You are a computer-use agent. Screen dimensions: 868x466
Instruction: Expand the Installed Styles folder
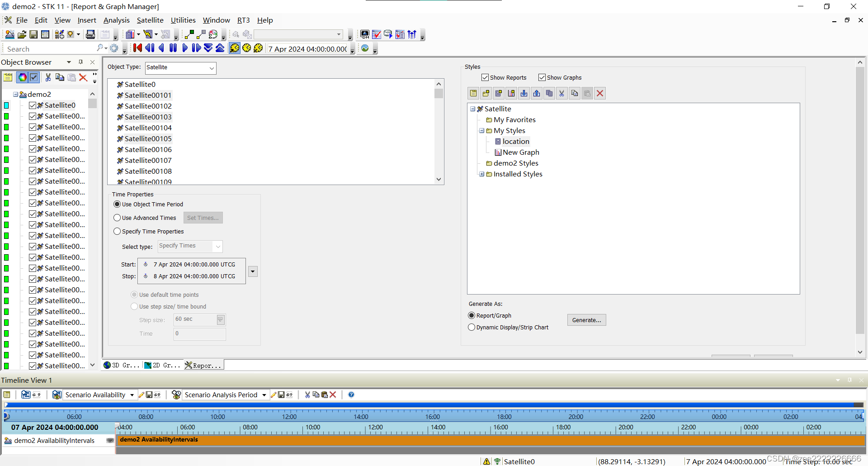coord(482,174)
